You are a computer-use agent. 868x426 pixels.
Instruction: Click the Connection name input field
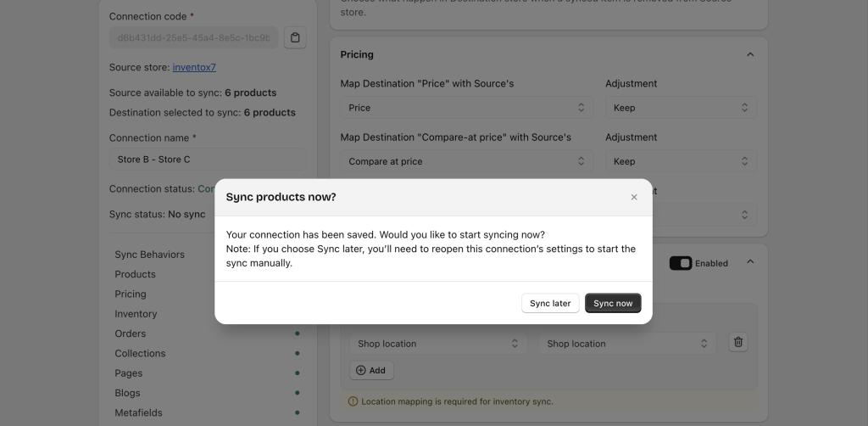[x=207, y=160]
